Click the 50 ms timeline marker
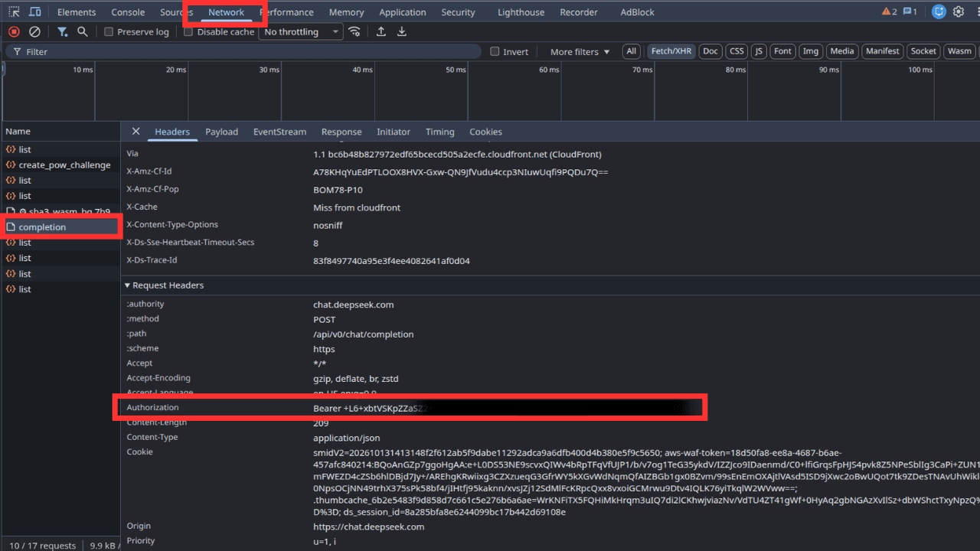The height and width of the screenshot is (551, 980). click(455, 70)
